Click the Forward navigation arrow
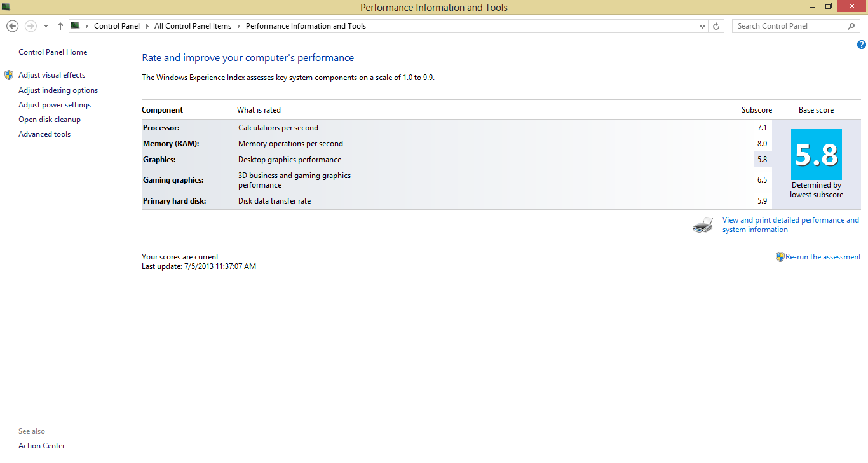Screen dimensions: 868x463 point(31,26)
